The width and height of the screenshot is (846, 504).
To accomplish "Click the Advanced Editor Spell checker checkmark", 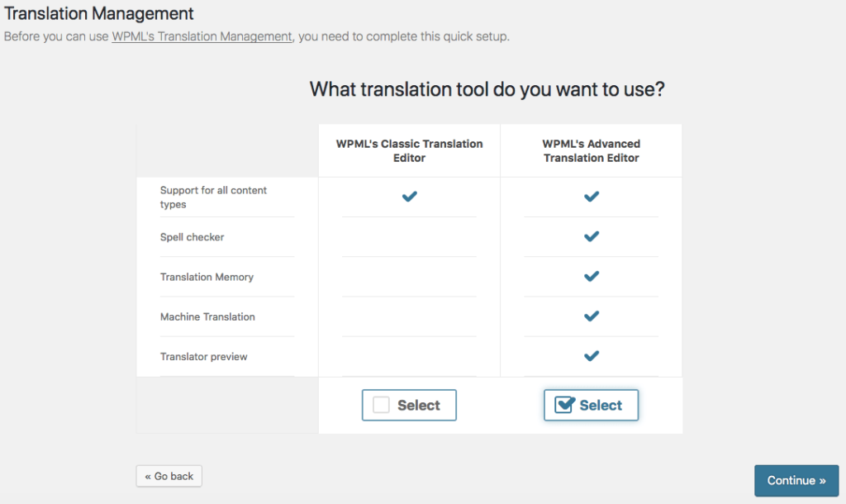I will (x=591, y=236).
